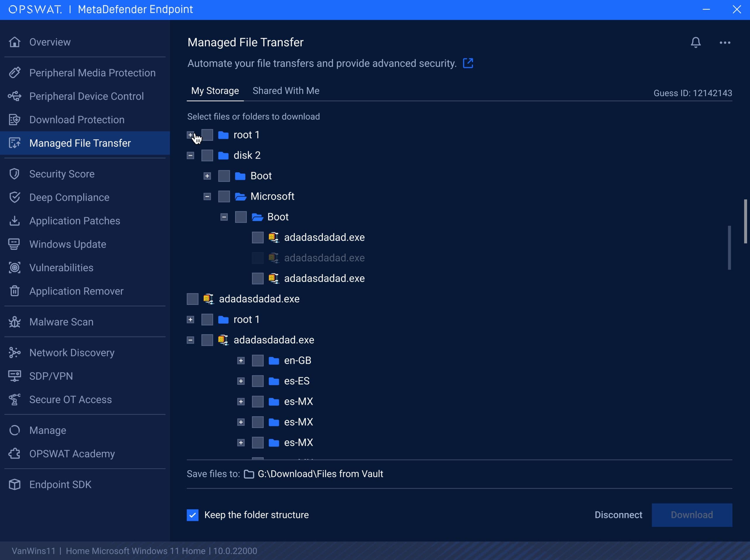Click the Disconnect button
Screen dimensions: 750x560
pyautogui.click(x=619, y=515)
